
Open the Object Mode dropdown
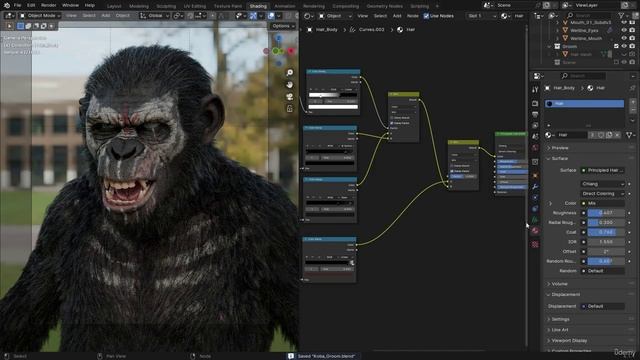tap(40, 16)
